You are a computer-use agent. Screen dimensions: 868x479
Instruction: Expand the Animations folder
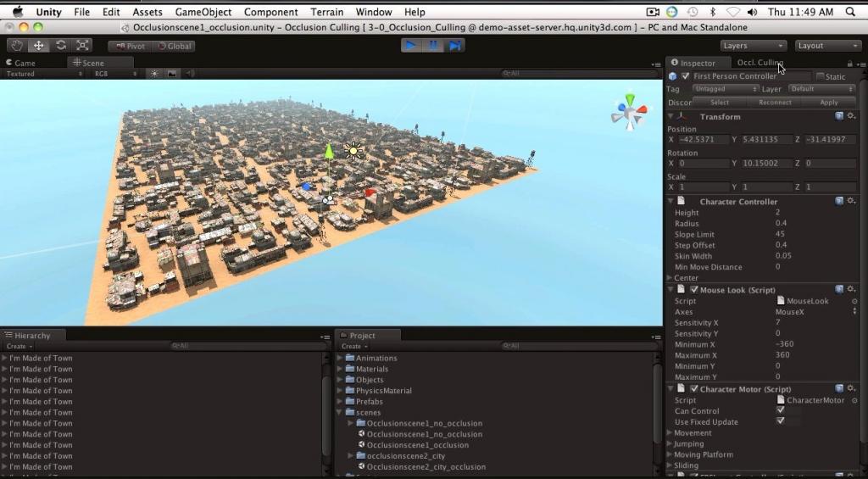340,358
